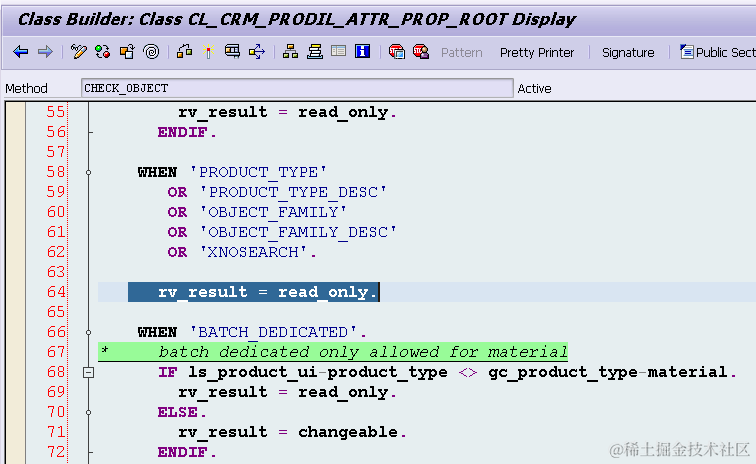The height and width of the screenshot is (464, 756).
Task: Click the green comment on line 67
Action: point(333,352)
